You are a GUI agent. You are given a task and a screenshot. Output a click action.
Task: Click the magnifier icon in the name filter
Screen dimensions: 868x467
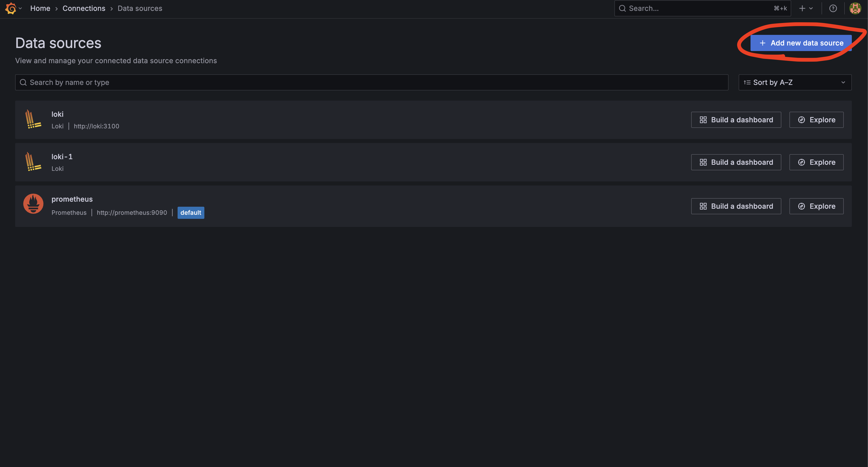[x=23, y=82]
